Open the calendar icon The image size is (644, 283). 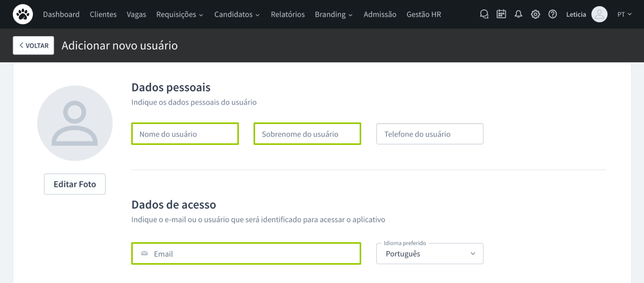[x=501, y=14]
